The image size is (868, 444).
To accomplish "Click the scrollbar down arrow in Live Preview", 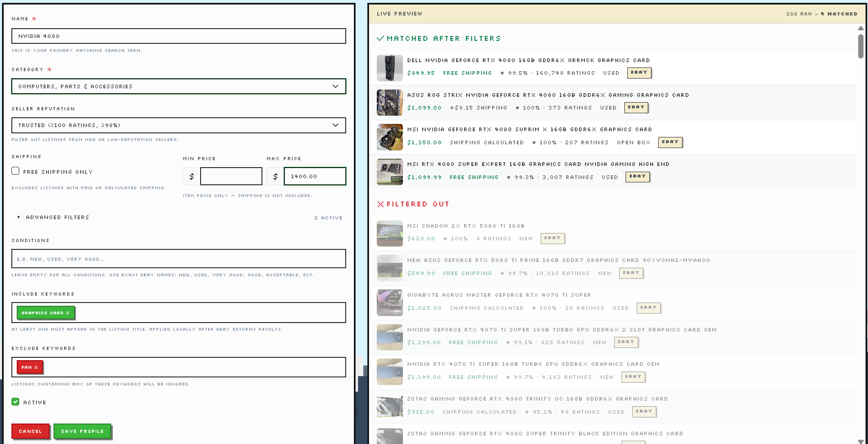I will pyautogui.click(x=861, y=442).
